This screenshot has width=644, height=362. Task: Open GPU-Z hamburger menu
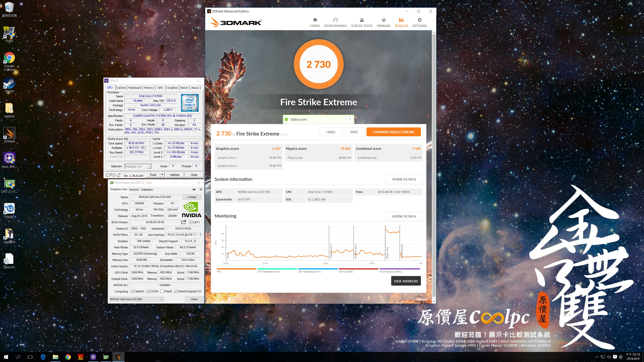click(201, 189)
